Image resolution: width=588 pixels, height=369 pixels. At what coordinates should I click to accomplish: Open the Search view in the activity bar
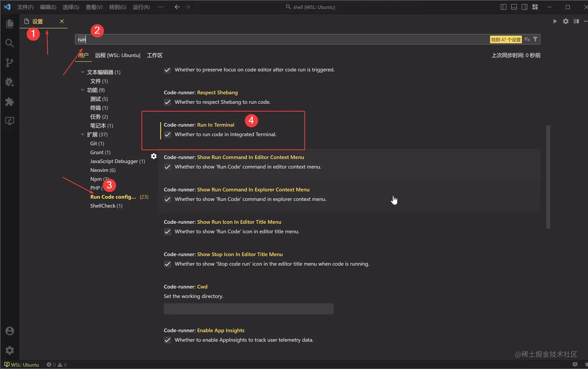click(10, 43)
